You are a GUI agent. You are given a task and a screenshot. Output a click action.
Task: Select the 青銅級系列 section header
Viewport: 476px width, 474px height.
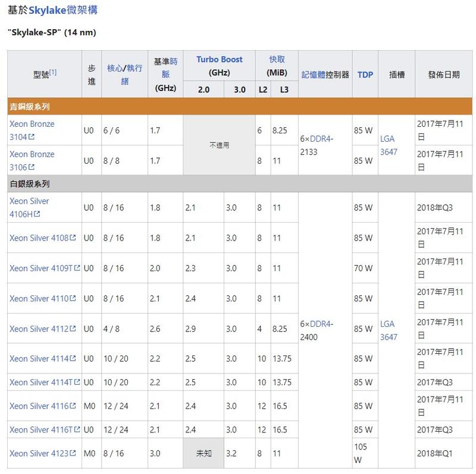[240, 107]
